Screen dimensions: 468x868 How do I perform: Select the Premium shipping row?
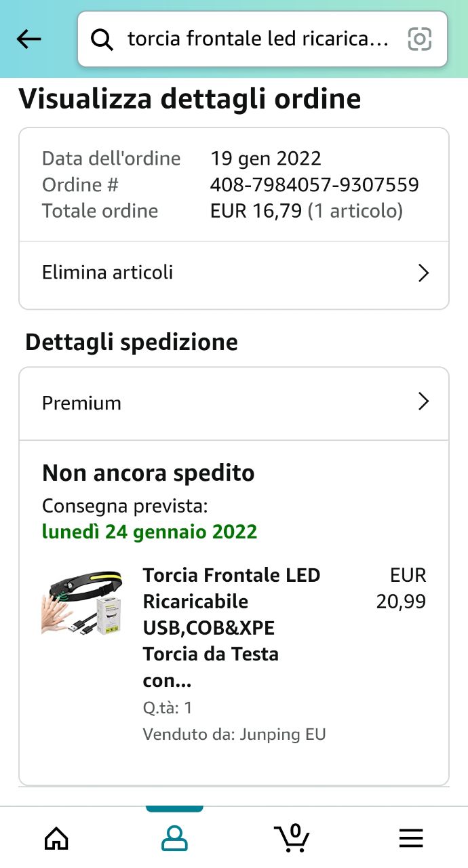[82, 403]
